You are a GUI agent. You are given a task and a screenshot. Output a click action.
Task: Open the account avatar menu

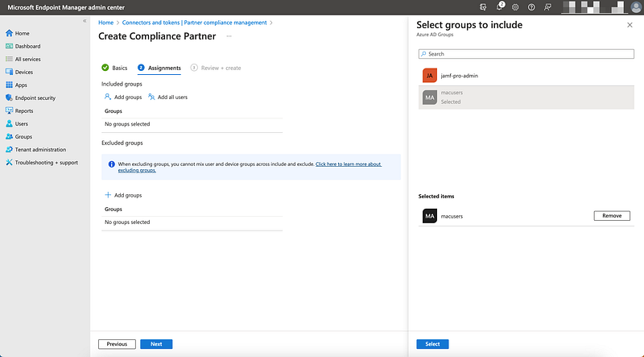[x=636, y=7]
